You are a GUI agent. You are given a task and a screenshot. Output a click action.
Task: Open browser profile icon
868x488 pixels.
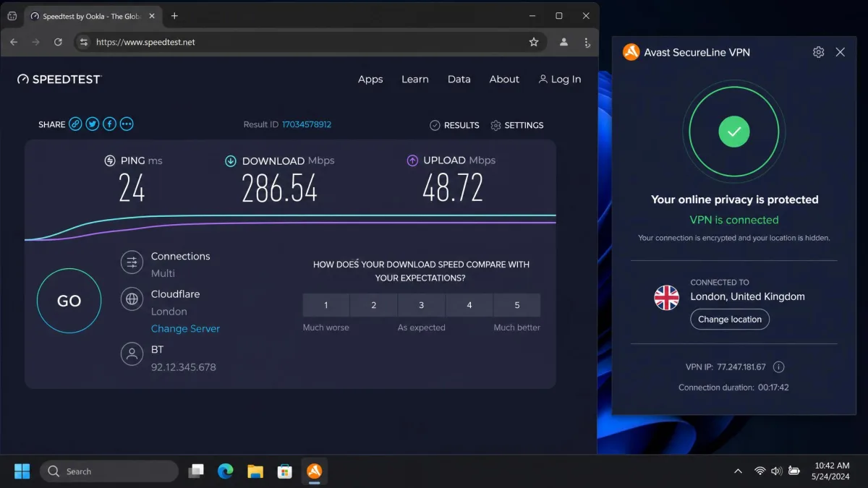tap(564, 42)
